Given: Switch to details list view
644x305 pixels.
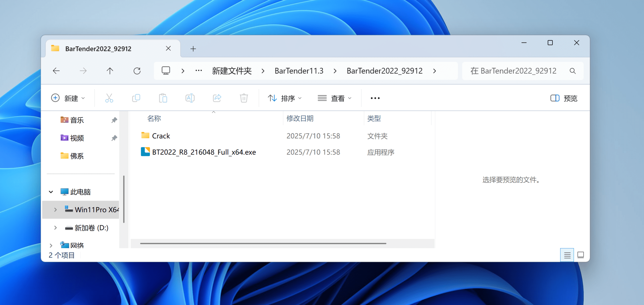Looking at the screenshot, I should [x=567, y=255].
